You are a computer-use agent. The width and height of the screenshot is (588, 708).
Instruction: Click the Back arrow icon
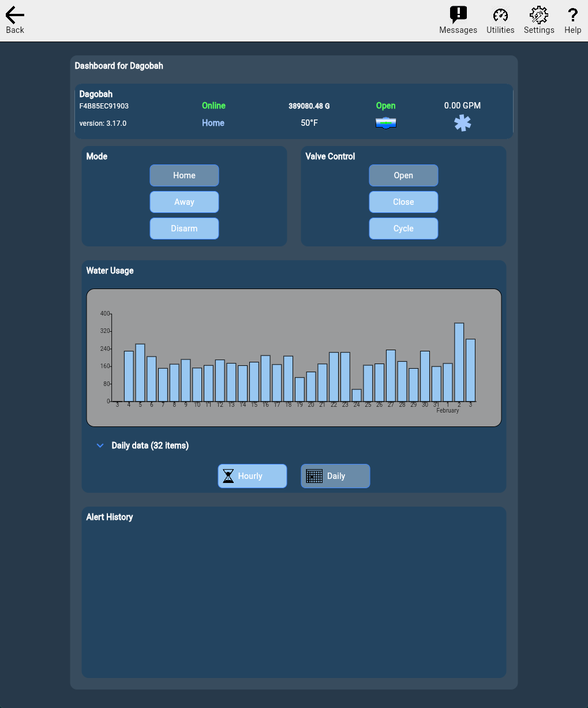coord(15,16)
